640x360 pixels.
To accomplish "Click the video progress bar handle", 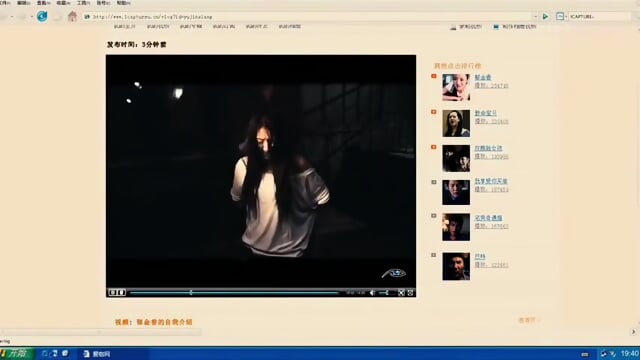I will [x=191, y=293].
